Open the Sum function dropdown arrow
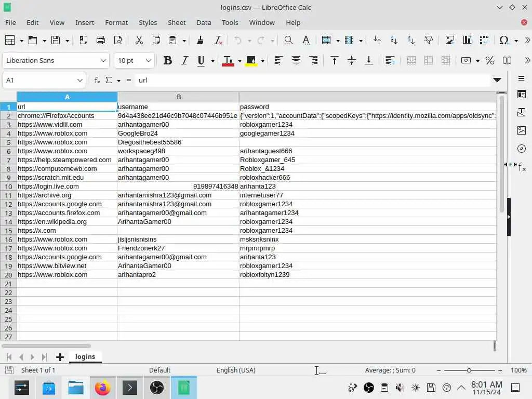Screen dimensions: 532x399 coord(119,81)
